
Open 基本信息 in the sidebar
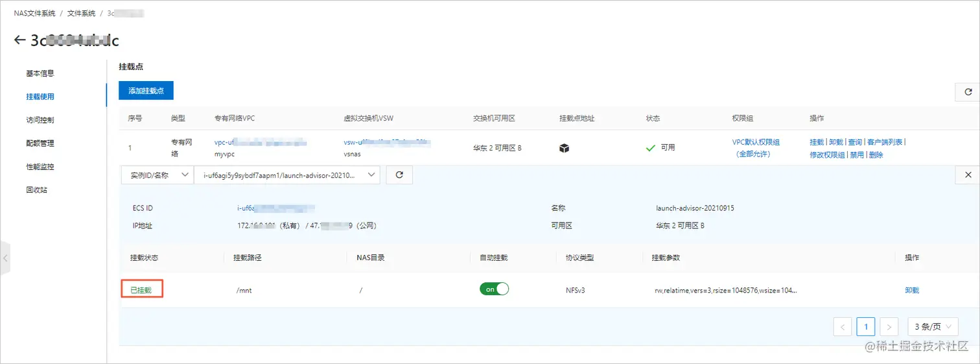(40, 73)
